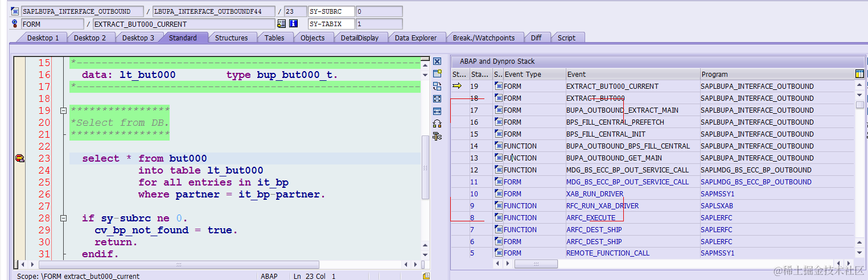The width and height of the screenshot is (868, 280).
Task: Click the BUPA_OUTBOUND_GET_MAIN stack row
Action: (x=652, y=158)
